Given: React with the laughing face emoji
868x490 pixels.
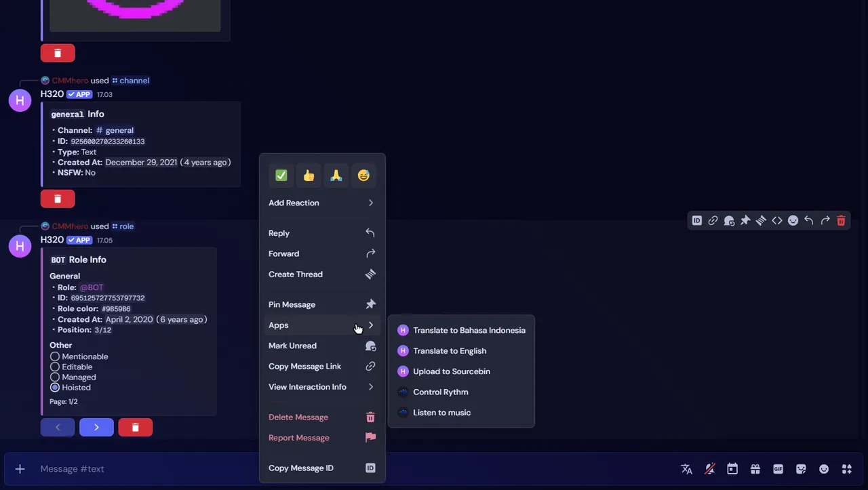Looking at the screenshot, I should point(363,176).
